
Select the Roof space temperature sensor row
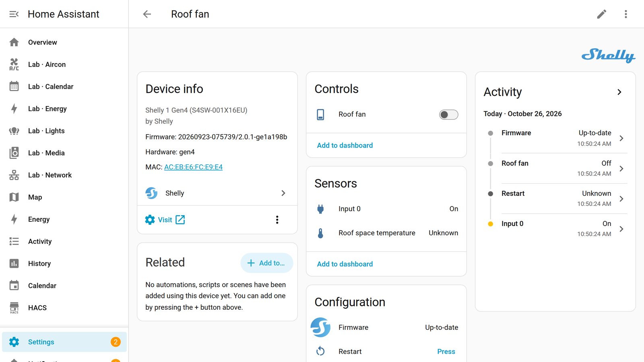[386, 233]
